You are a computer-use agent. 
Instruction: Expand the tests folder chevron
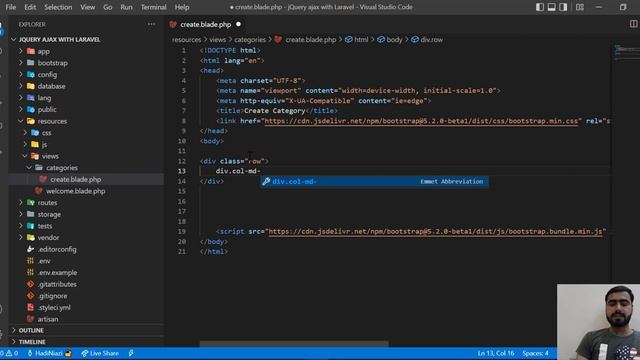click(x=21, y=226)
